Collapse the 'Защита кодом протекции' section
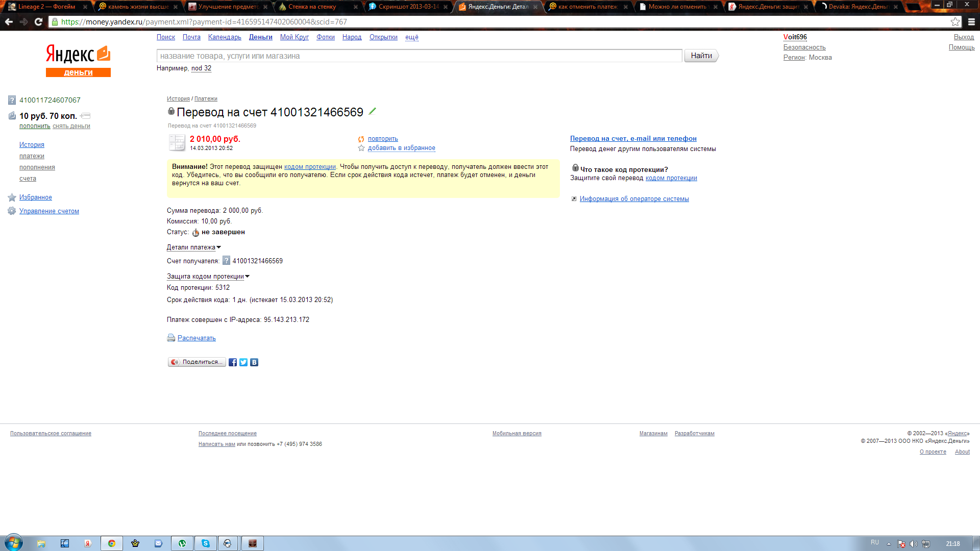 208,277
